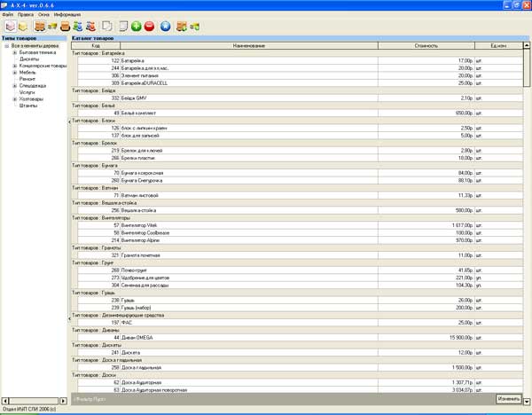Open the Файл menu
This screenshot has width=532, height=415.
tap(8, 15)
